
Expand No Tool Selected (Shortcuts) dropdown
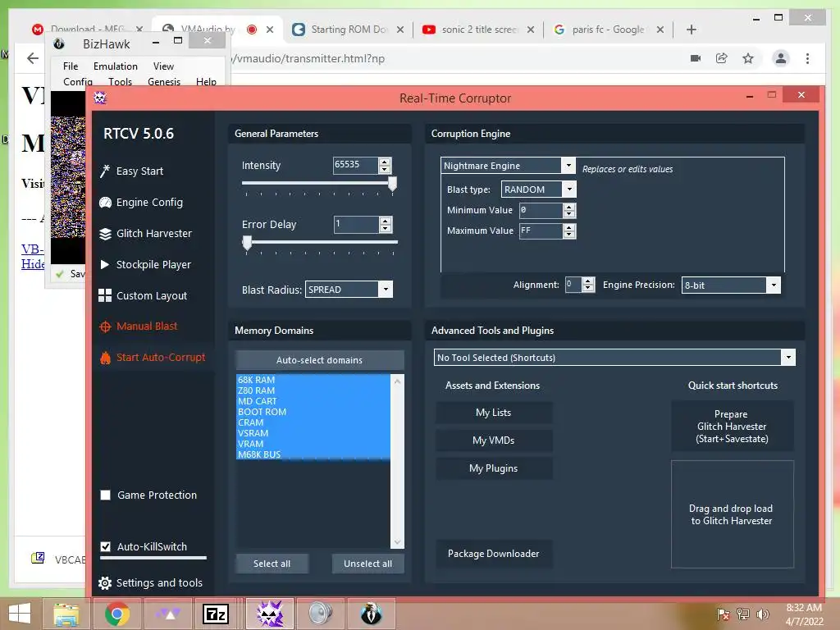(x=788, y=358)
